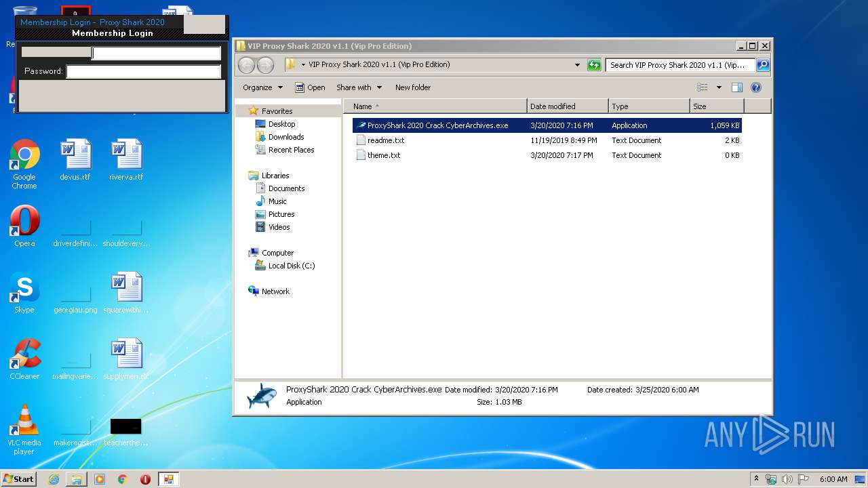Sort files by Date modified column

(568, 106)
